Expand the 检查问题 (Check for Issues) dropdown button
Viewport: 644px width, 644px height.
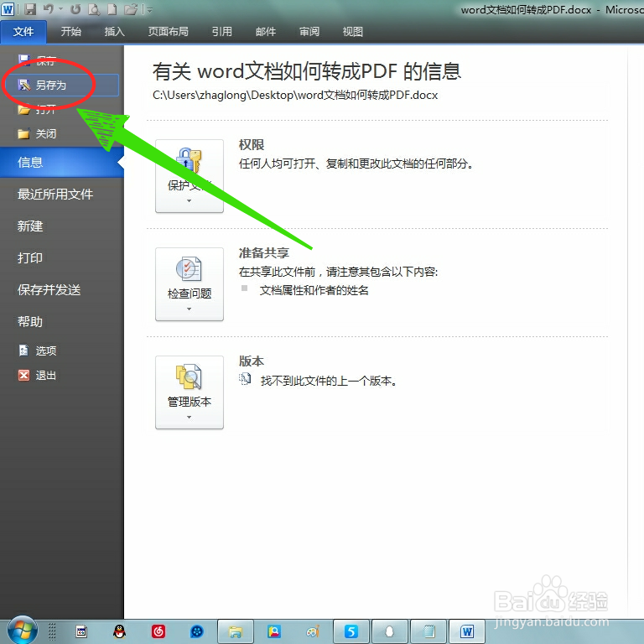(190, 284)
